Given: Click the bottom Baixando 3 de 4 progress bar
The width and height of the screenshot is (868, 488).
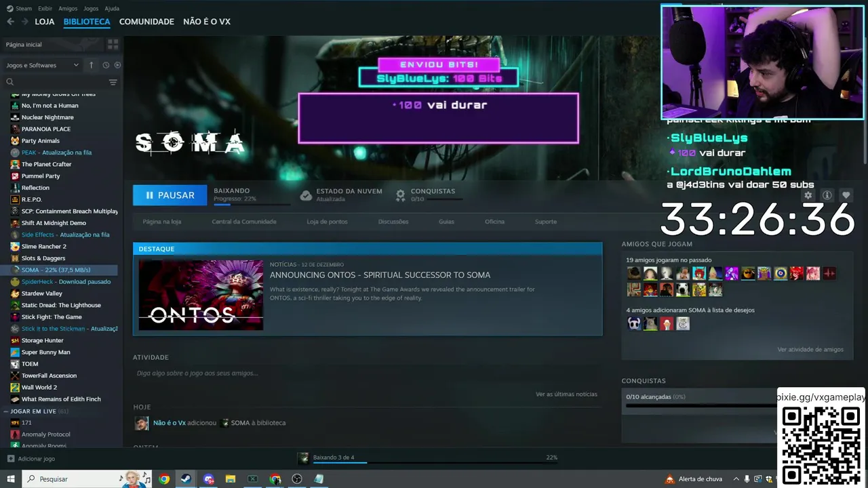Looking at the screenshot, I should point(435,464).
